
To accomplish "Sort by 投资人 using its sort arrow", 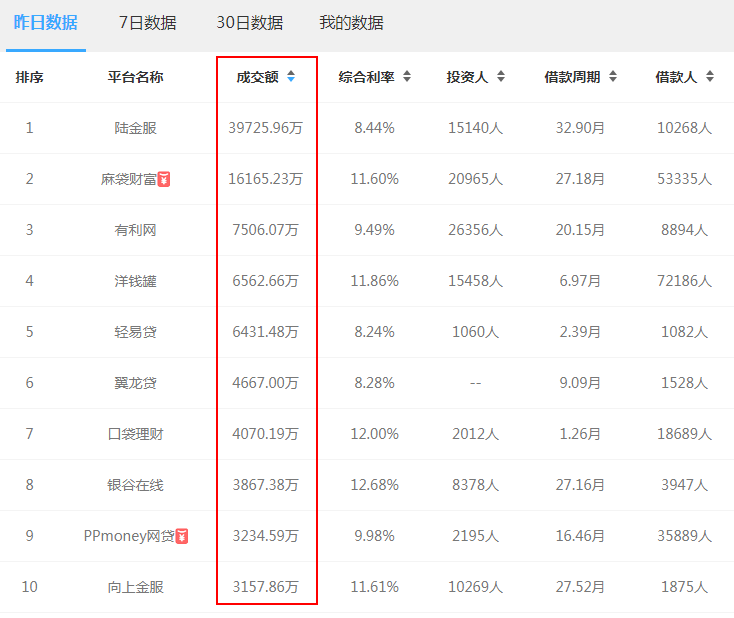I will pyautogui.click(x=501, y=76).
